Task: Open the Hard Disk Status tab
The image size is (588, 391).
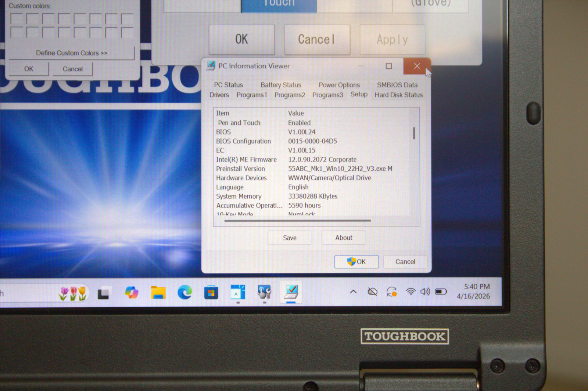Action: [399, 95]
